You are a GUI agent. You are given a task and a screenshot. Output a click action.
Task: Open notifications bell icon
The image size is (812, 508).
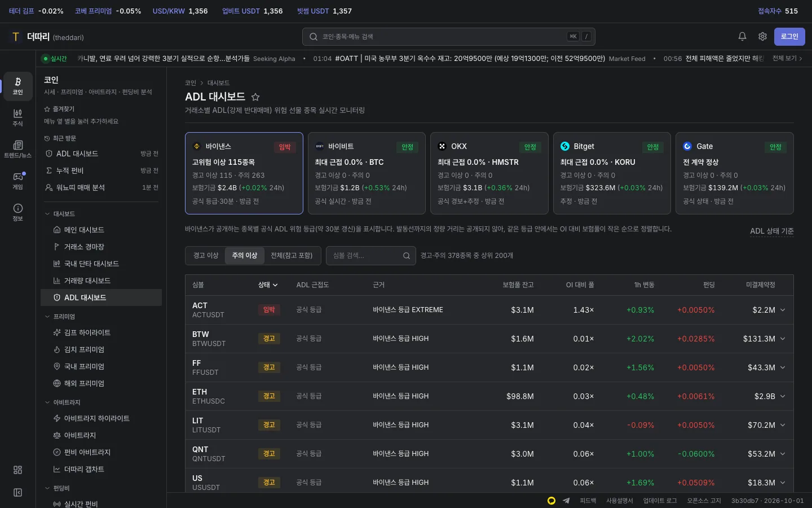(742, 37)
